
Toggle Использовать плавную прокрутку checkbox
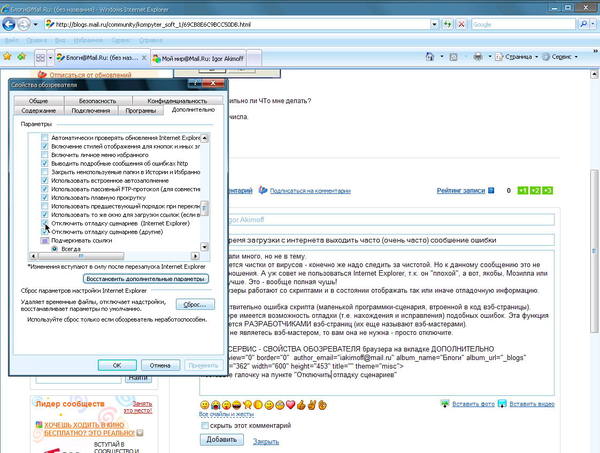(45, 197)
